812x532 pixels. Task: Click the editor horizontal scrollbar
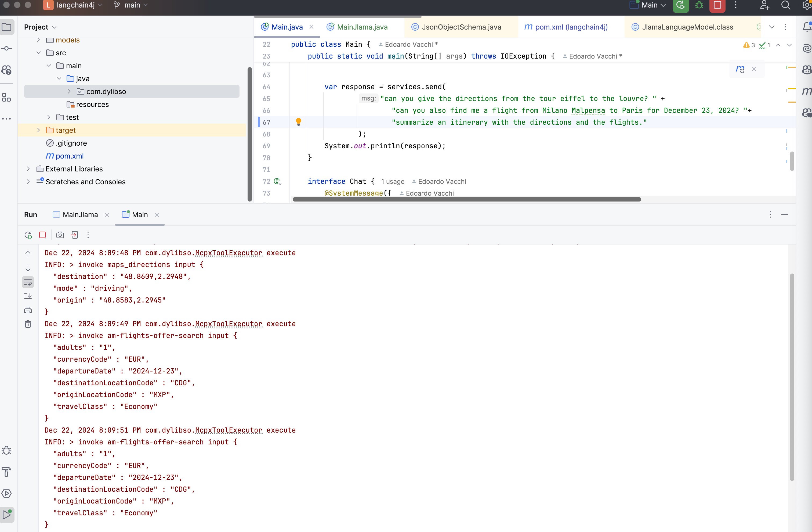(466, 199)
